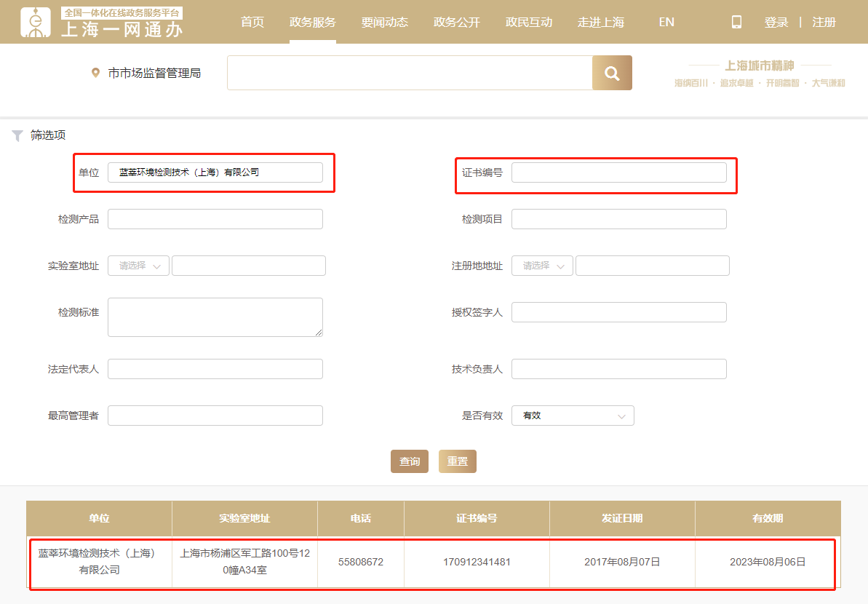Click the mobile phone icon in header

point(736,22)
